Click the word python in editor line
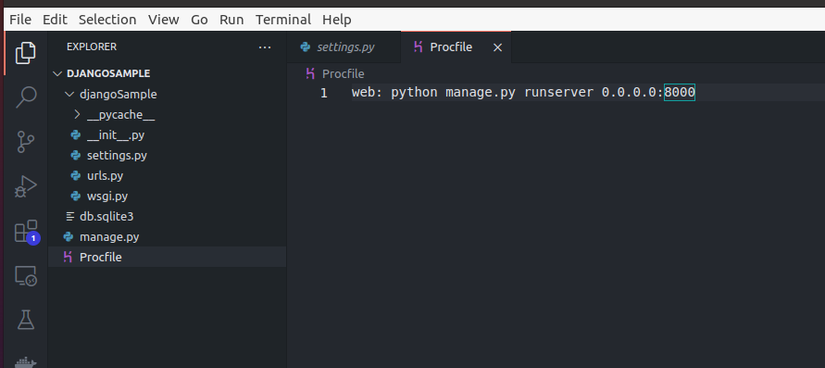825x368 pixels. point(414,93)
